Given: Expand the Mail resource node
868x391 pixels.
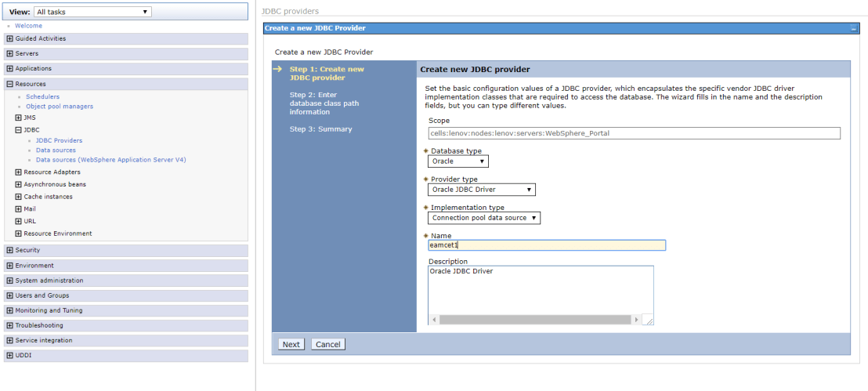Looking at the screenshot, I should pyautogui.click(x=19, y=209).
